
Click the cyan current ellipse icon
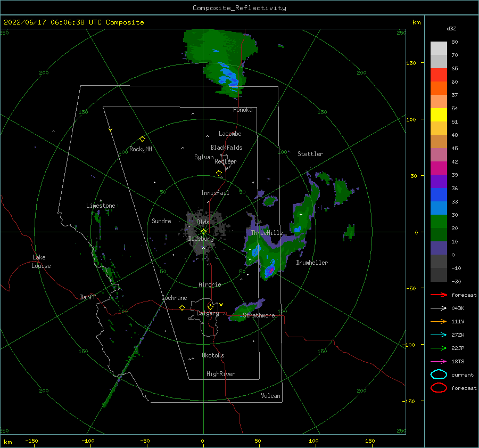pyautogui.click(x=439, y=374)
